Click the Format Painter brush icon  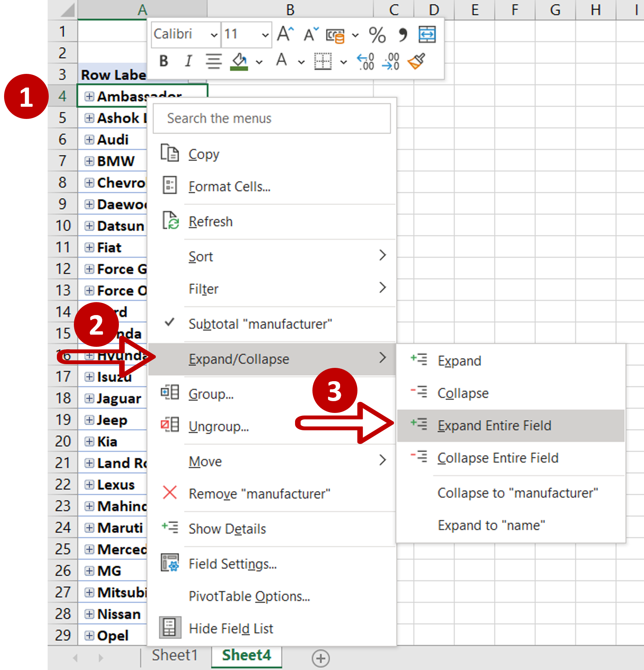point(416,61)
